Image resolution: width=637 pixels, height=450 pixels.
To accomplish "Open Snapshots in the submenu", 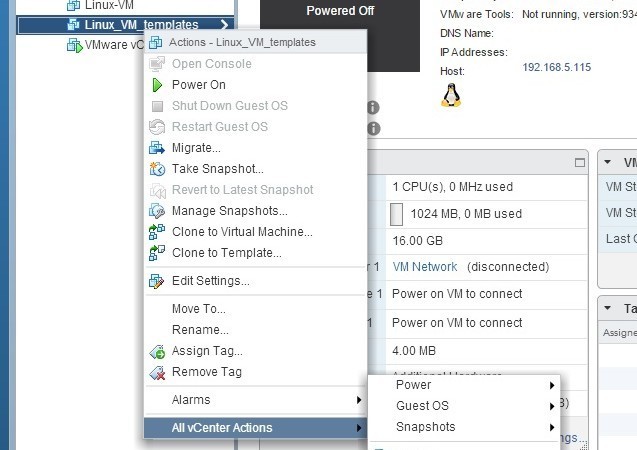I will coord(464,427).
